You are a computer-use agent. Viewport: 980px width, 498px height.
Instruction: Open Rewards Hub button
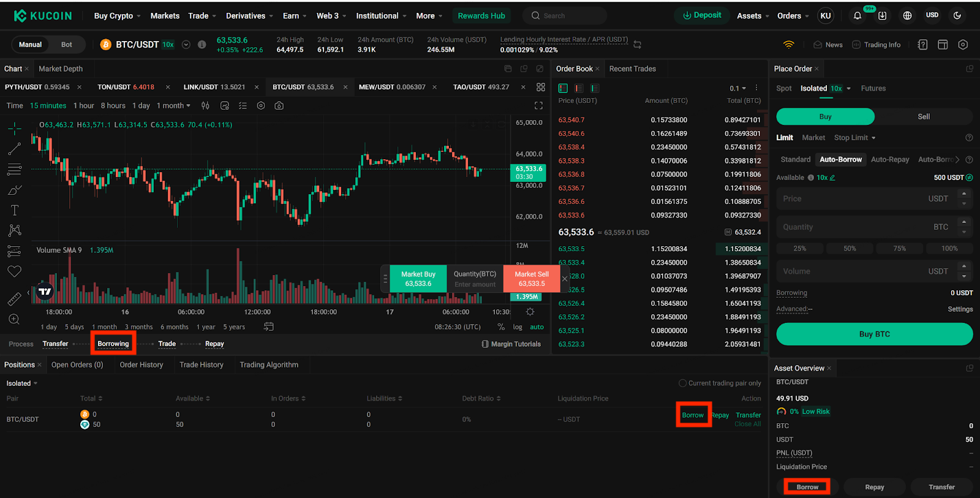[x=481, y=16]
